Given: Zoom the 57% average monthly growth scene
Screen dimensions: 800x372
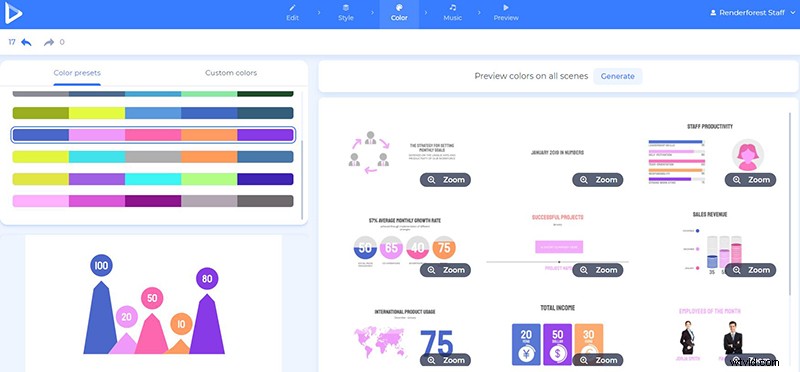Looking at the screenshot, I should (445, 270).
